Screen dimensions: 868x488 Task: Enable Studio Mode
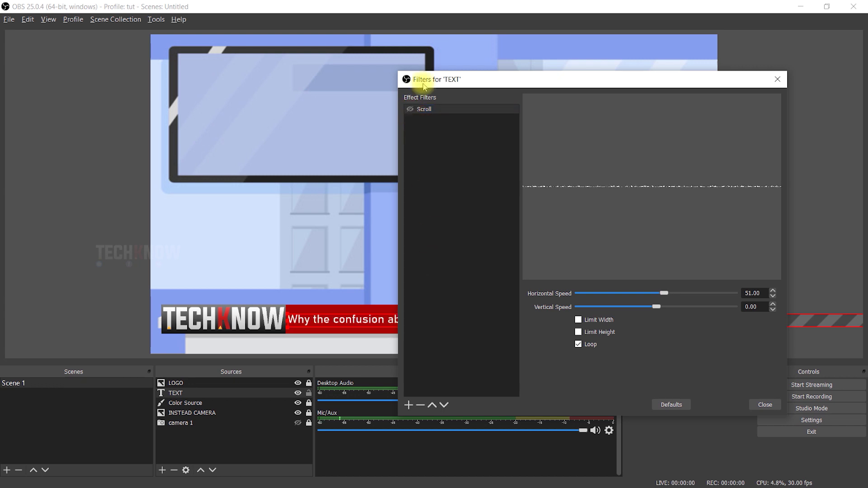pos(812,408)
